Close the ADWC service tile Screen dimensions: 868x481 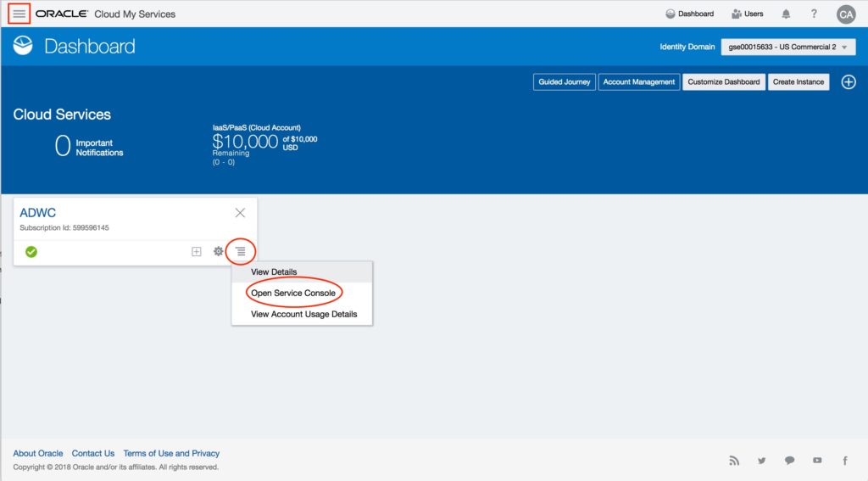[240, 213]
